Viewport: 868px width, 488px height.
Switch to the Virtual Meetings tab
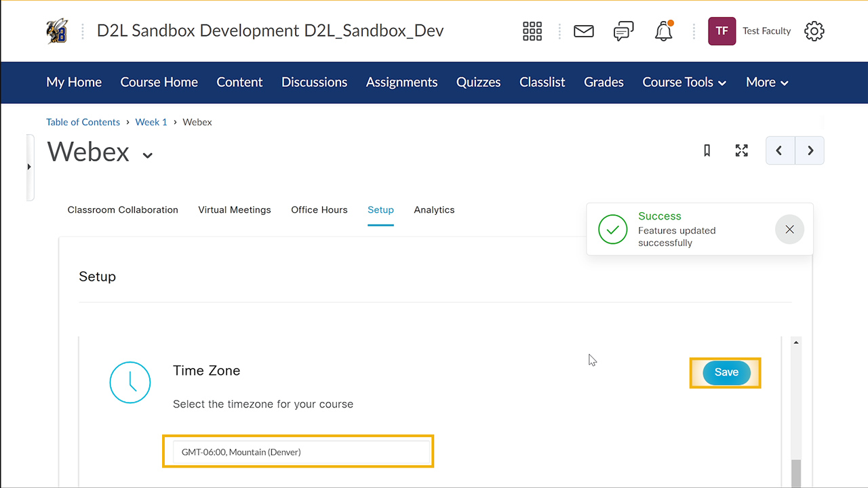tap(234, 209)
